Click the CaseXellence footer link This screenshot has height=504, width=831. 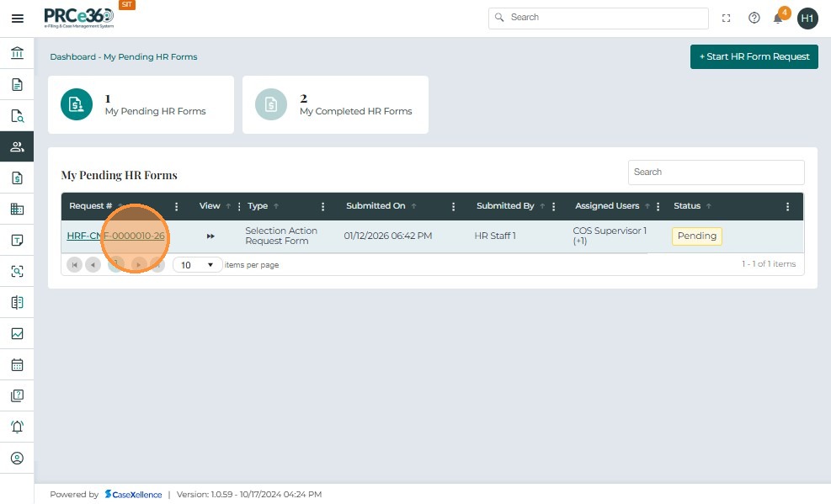(x=133, y=495)
